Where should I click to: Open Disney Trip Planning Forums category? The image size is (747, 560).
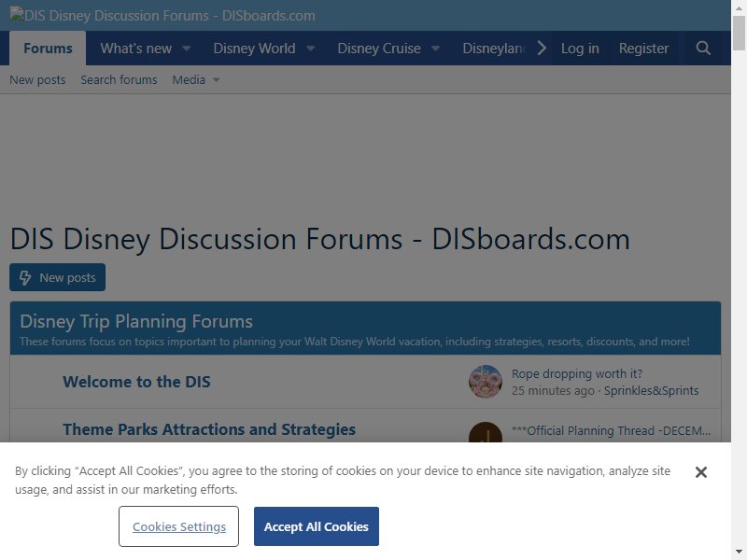[136, 321]
